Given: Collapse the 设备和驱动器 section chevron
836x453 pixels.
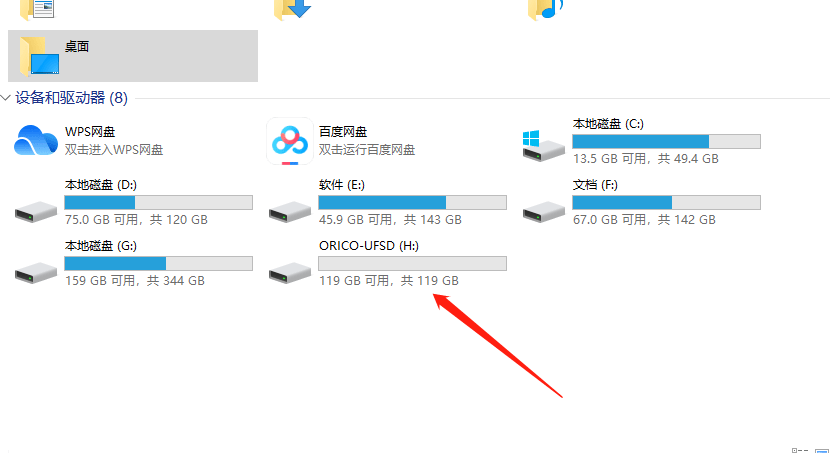Looking at the screenshot, I should click(6, 98).
